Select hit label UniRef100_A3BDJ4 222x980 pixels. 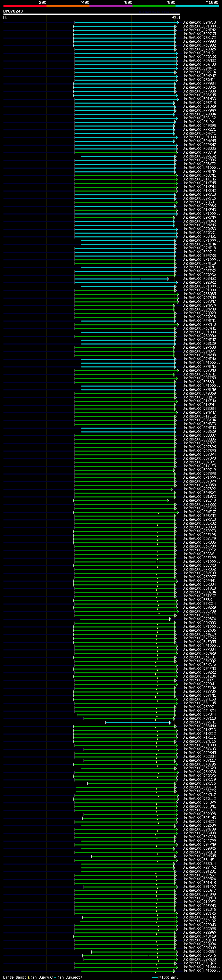click(199, 864)
